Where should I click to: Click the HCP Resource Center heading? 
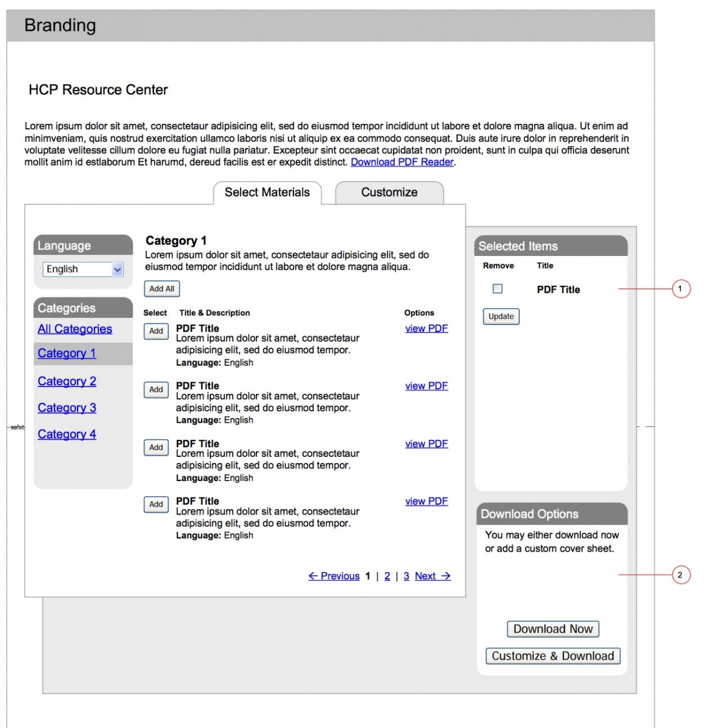[x=98, y=90]
